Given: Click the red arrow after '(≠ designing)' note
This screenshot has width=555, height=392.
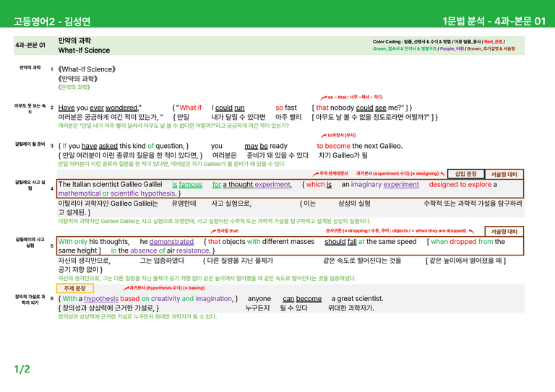Looking at the screenshot, I should [x=442, y=173].
